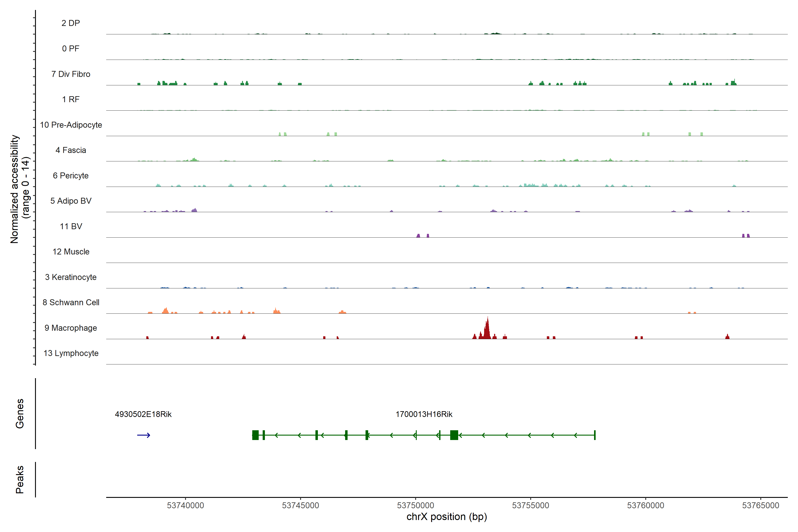Click the leftmost large exon block of 1700013H16Rik
This screenshot has width=798, height=532.
256,435
